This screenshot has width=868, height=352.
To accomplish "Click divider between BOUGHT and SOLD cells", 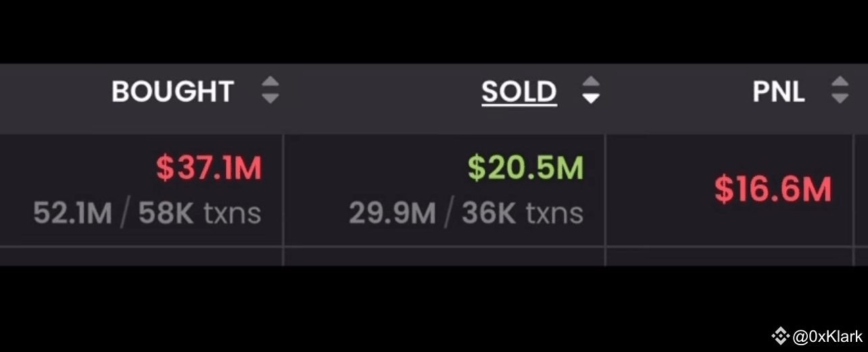I will point(283,190).
